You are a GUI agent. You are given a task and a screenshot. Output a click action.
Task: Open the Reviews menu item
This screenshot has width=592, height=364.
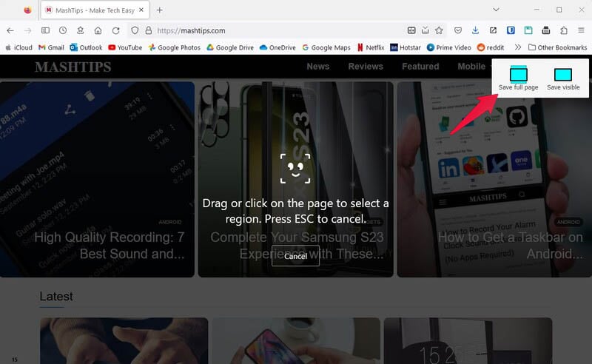point(366,67)
